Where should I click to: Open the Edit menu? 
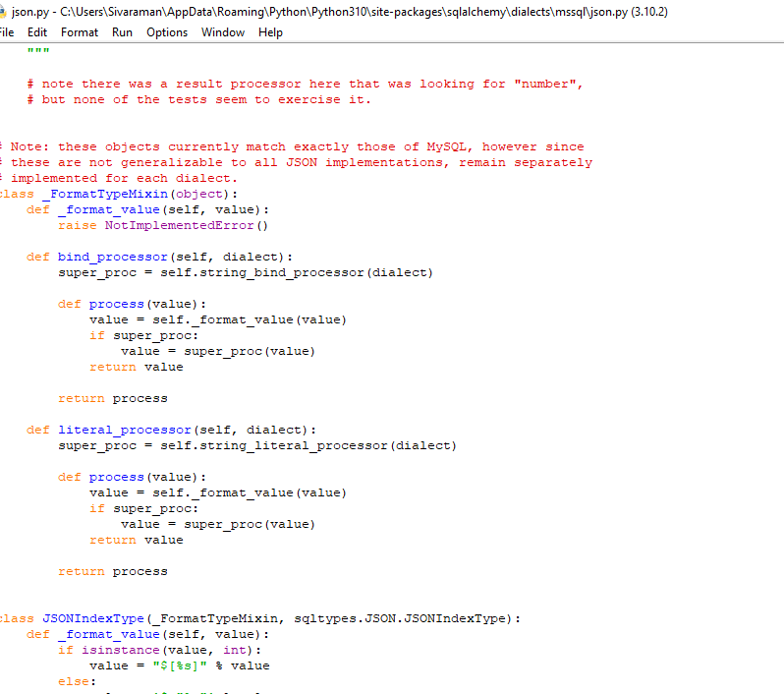pyautogui.click(x=37, y=32)
